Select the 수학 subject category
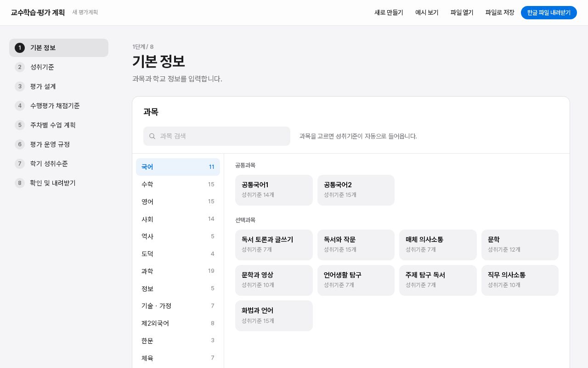This screenshot has height=368, width=588. 178,184
